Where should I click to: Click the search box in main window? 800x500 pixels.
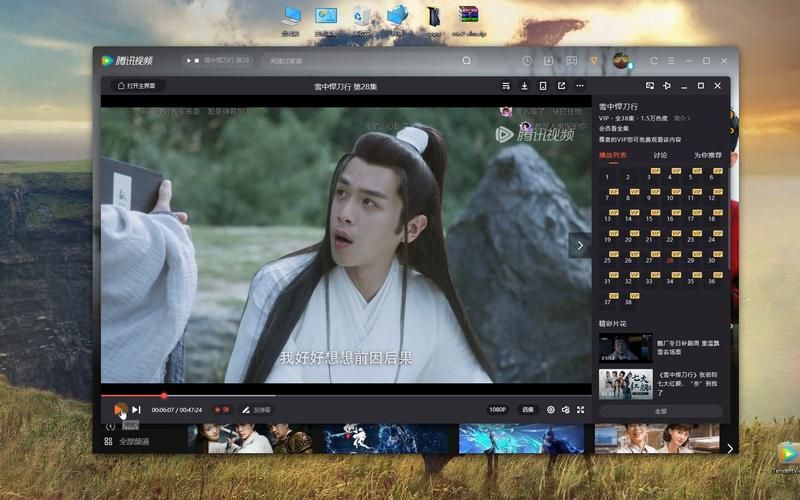coord(368,61)
